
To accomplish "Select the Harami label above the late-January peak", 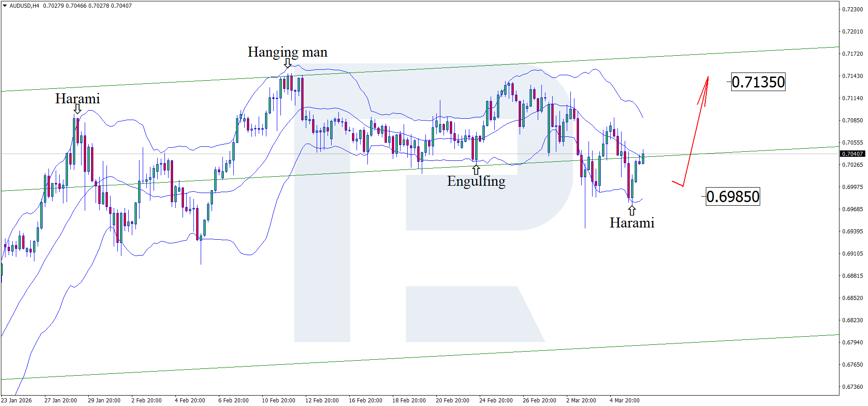I will coord(77,99).
